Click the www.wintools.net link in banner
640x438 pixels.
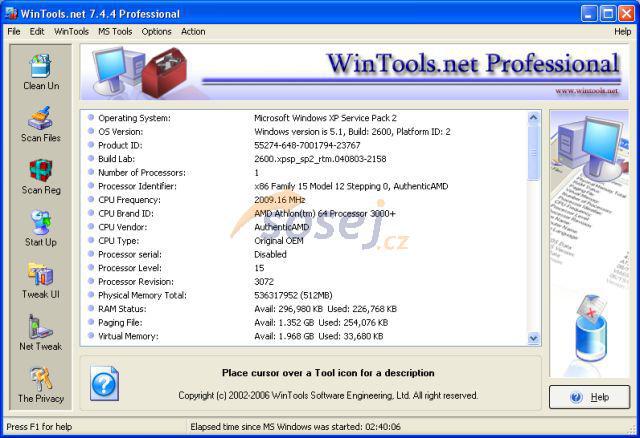tap(586, 91)
